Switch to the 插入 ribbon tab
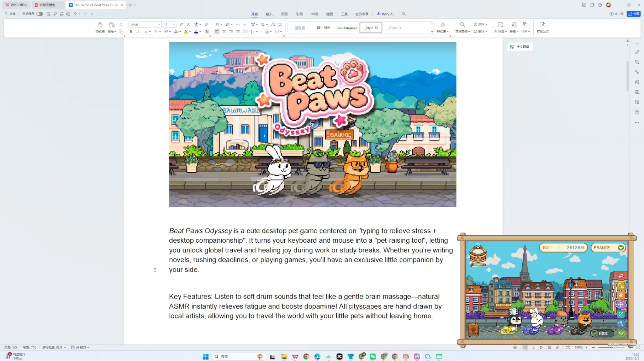644x361 pixels. (x=269, y=14)
